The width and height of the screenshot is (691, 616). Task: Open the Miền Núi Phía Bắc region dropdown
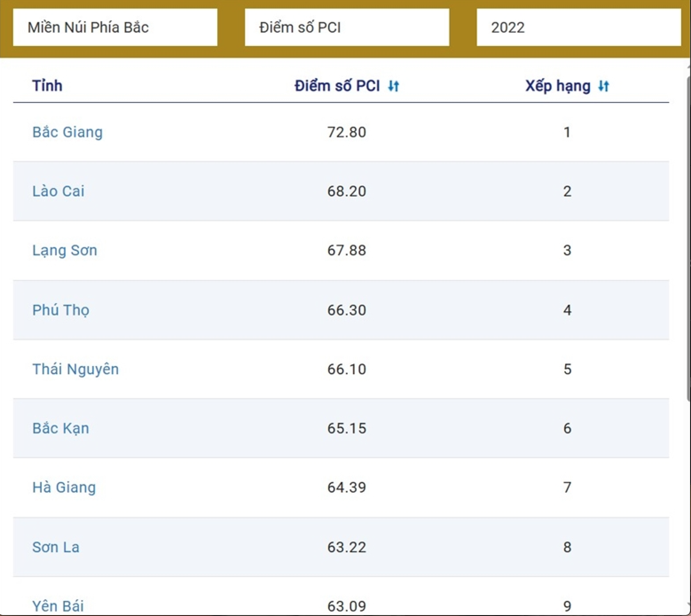(115, 27)
